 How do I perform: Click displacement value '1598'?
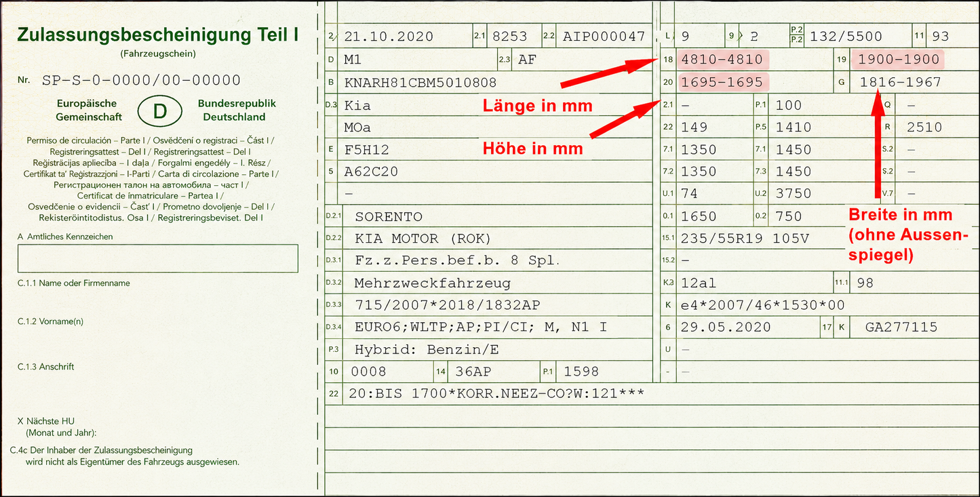pyautogui.click(x=582, y=372)
